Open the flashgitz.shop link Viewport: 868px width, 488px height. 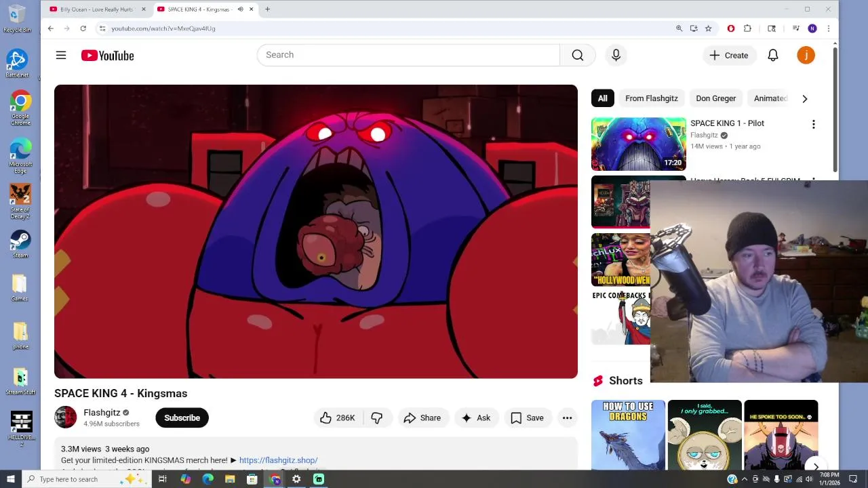[278, 460]
